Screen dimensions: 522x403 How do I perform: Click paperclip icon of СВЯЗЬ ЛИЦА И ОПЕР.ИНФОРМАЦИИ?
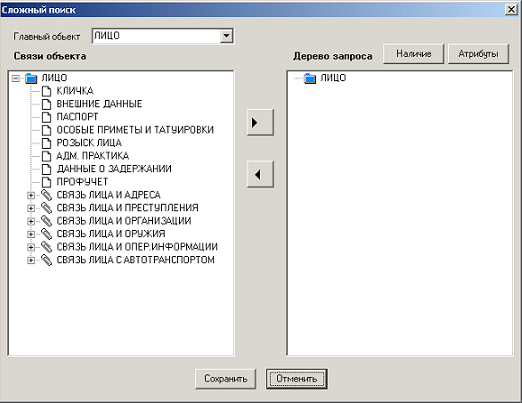(x=46, y=247)
